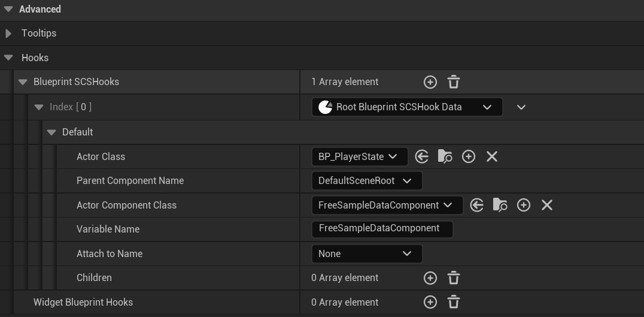Clear the Actor Class value
The width and height of the screenshot is (644, 317).
[x=491, y=156]
